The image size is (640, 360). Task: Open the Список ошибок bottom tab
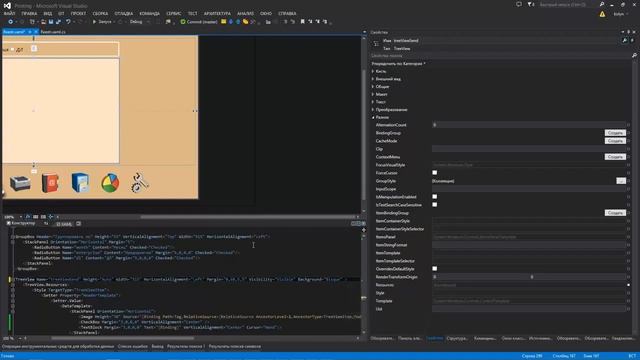[133, 347]
